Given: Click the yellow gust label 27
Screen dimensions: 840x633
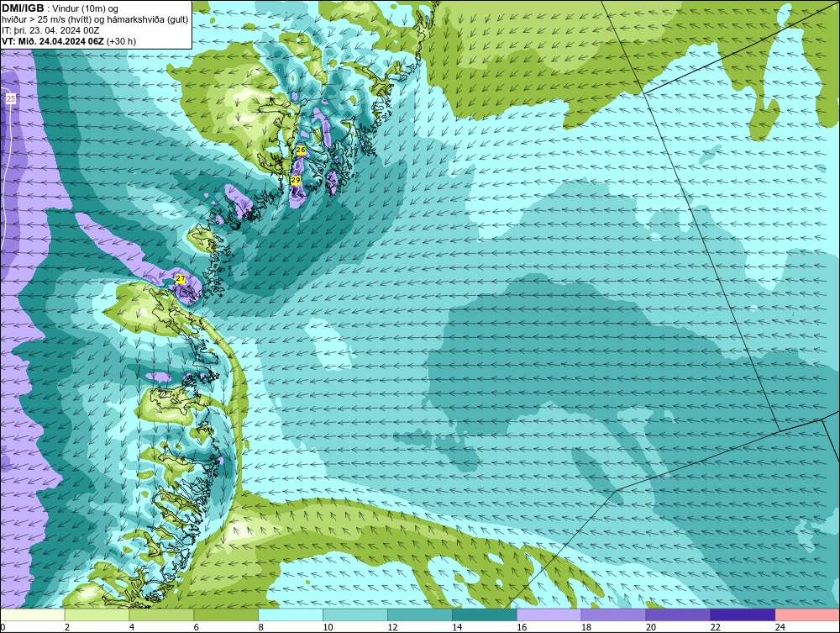Looking at the screenshot, I should [x=181, y=279].
